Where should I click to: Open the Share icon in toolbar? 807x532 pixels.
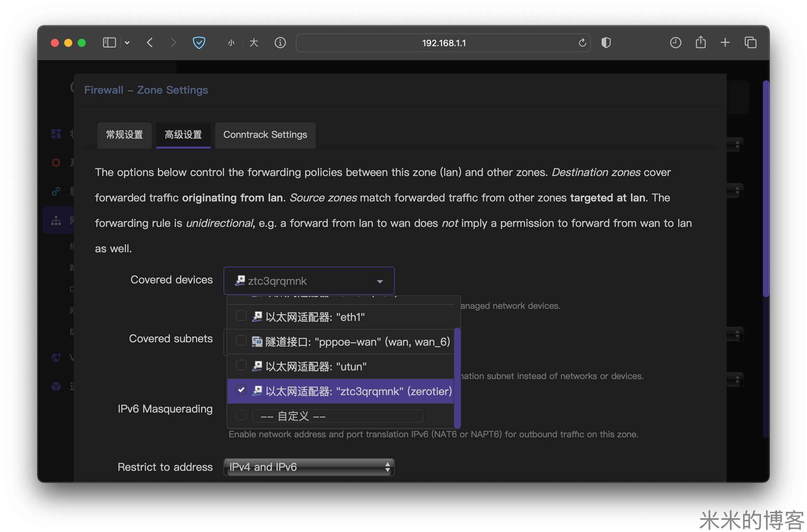pos(701,43)
